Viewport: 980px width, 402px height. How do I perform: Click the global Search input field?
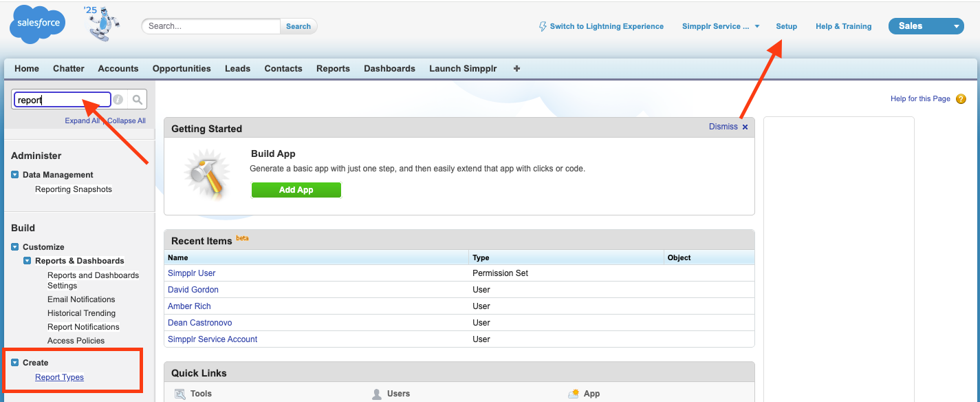pos(211,26)
